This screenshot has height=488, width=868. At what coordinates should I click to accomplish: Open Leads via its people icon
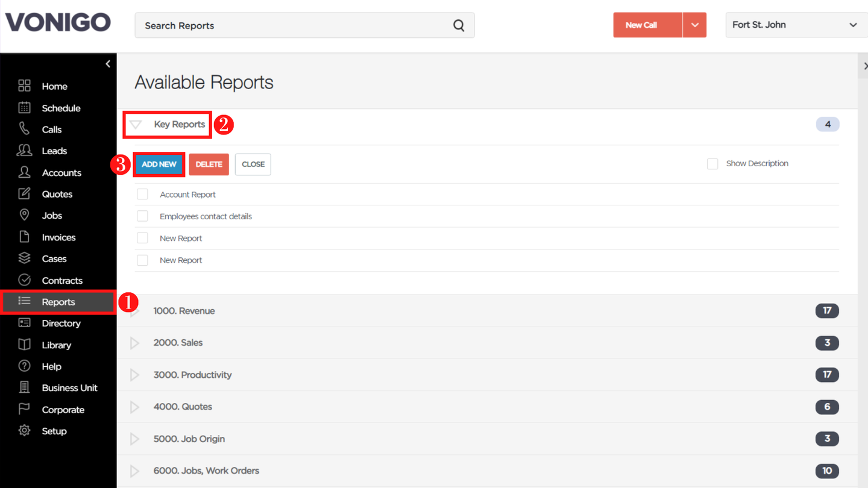click(x=24, y=151)
